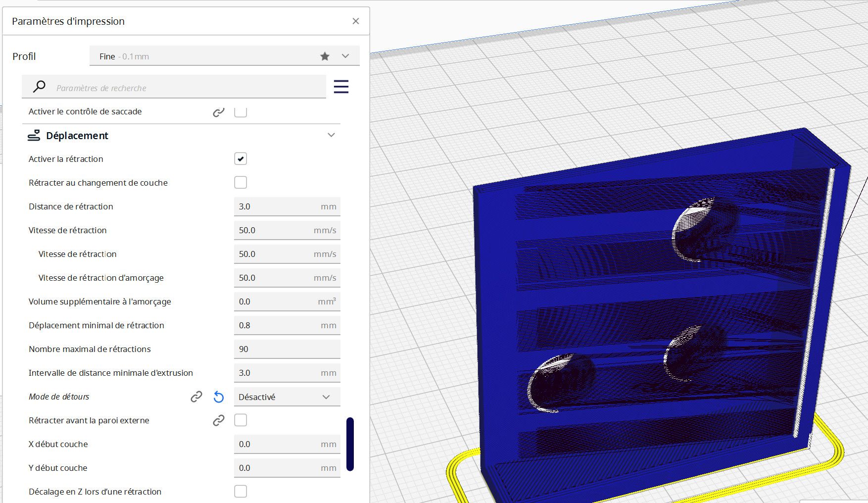Edit the Distance de rétraction value
868x503 pixels.
pyautogui.click(x=287, y=206)
